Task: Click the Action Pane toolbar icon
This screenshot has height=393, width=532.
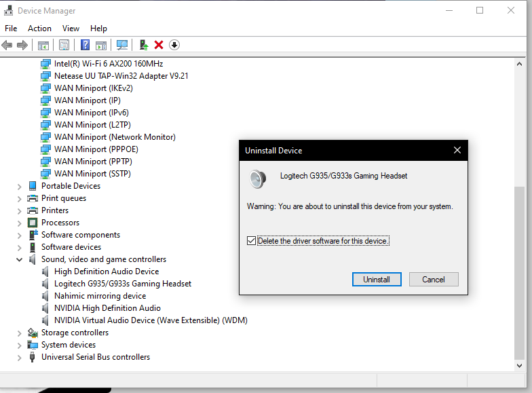Action: coord(101,45)
